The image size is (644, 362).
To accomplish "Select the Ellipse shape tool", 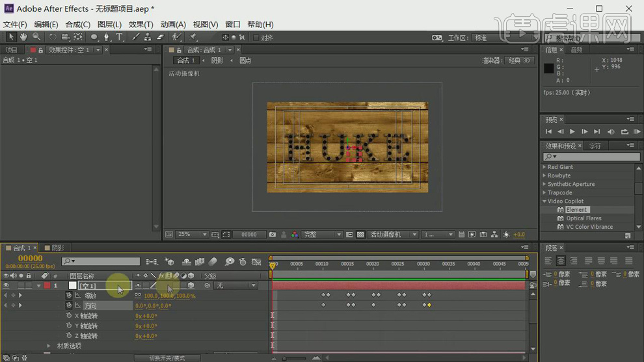I will click(94, 37).
